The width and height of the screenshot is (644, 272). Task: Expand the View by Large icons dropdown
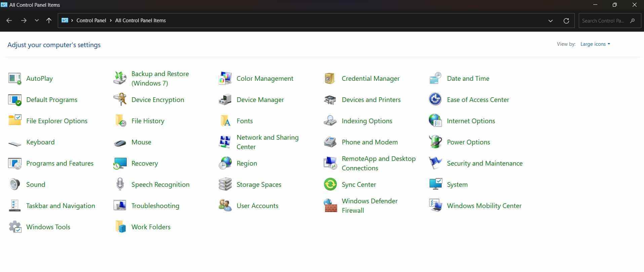click(x=595, y=44)
